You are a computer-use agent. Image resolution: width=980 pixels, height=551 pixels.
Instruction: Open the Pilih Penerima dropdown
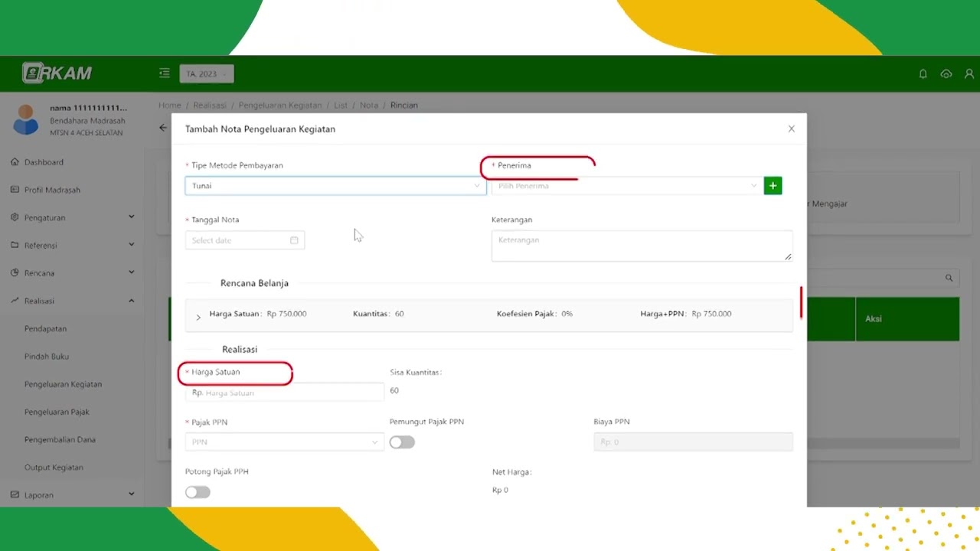coord(626,186)
